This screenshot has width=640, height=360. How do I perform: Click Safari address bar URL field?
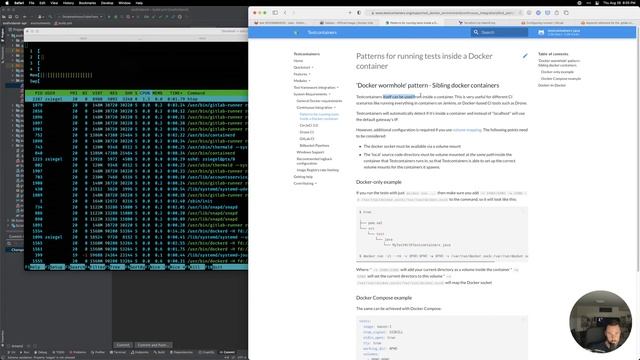coord(443,13)
